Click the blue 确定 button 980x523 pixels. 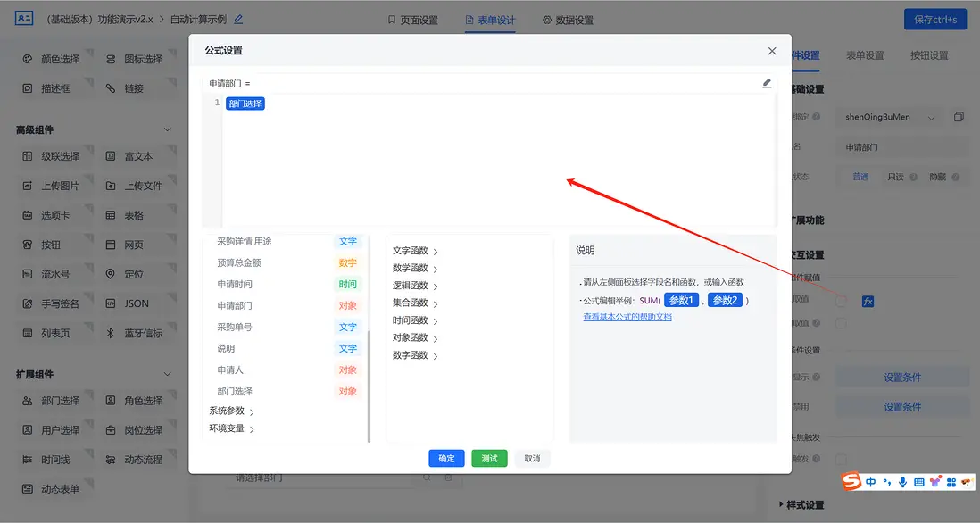coord(446,458)
